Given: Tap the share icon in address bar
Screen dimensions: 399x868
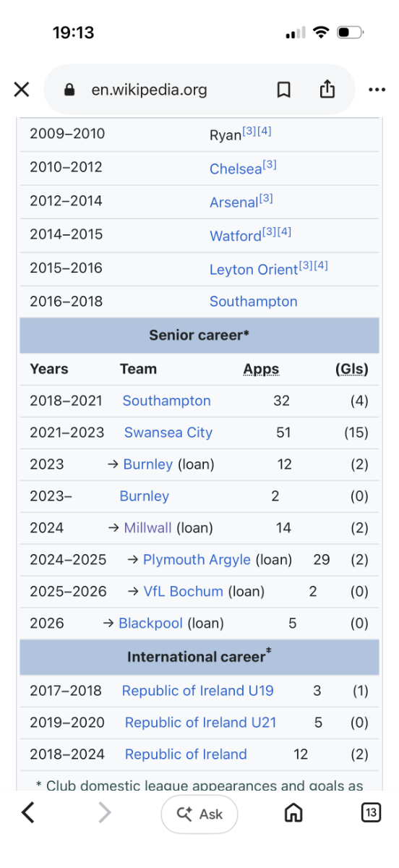Looking at the screenshot, I should coord(327,89).
